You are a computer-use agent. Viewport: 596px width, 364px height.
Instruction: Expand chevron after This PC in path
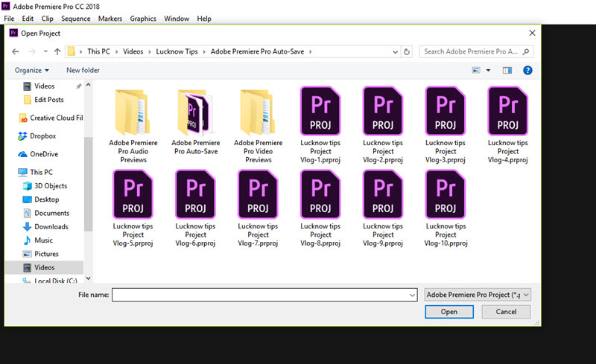click(x=116, y=51)
